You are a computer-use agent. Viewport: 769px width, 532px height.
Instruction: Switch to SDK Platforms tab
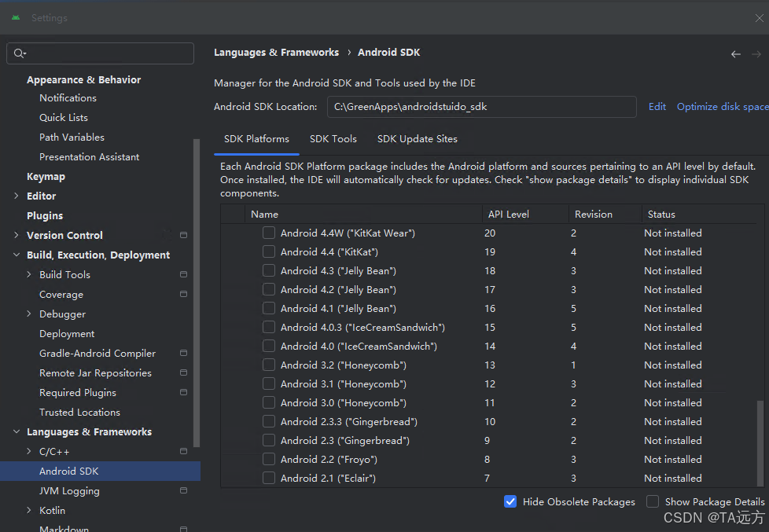[256, 139]
